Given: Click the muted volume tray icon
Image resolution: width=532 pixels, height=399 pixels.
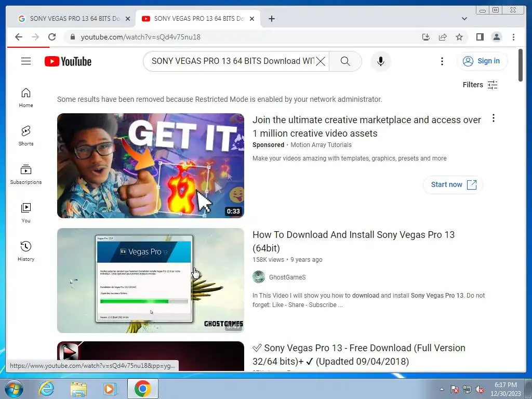Looking at the screenshot, I should point(480,389).
